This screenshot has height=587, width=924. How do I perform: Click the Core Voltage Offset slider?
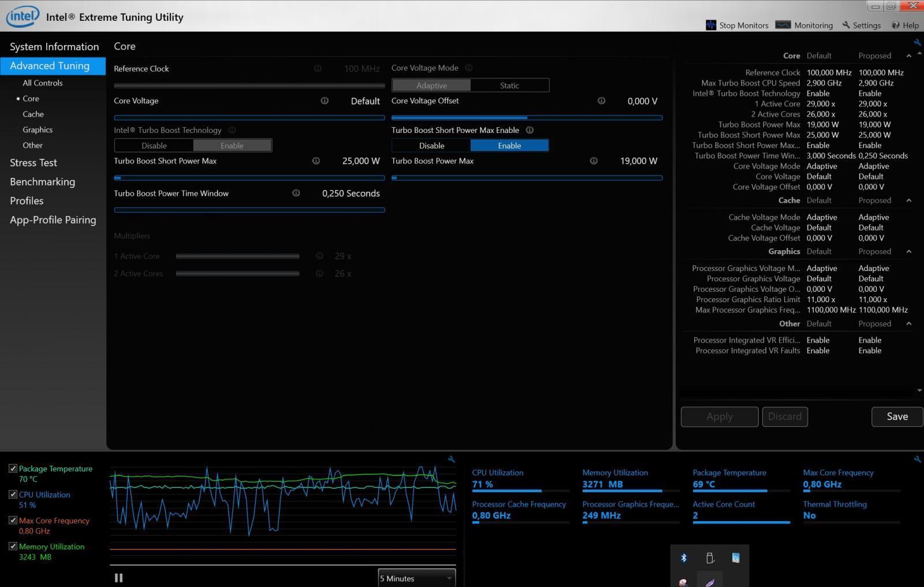[527, 118]
